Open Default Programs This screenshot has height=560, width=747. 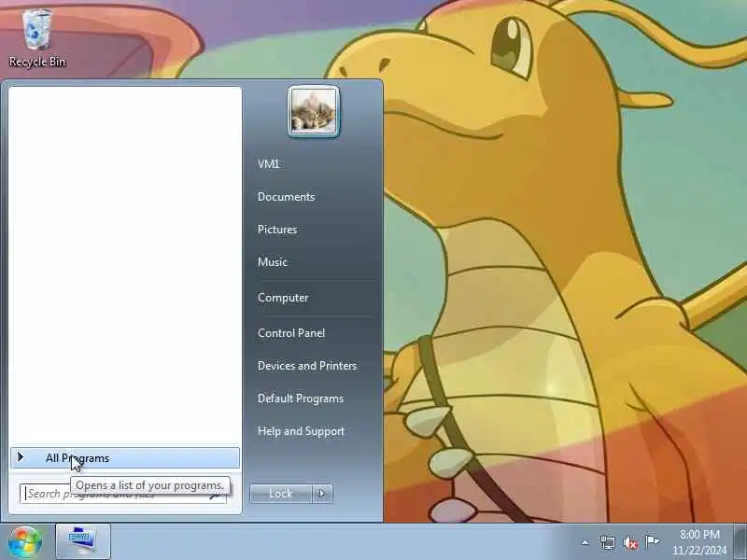tap(300, 399)
